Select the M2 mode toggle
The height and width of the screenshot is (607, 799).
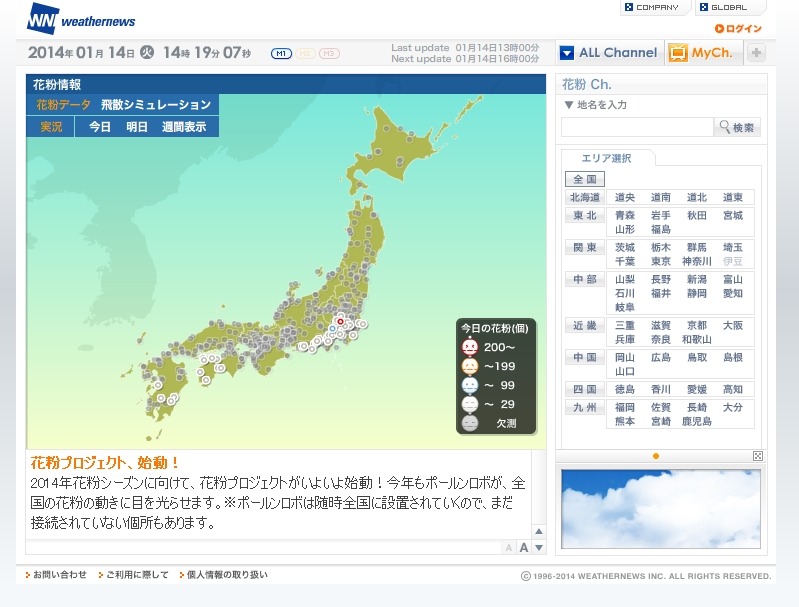(305, 53)
